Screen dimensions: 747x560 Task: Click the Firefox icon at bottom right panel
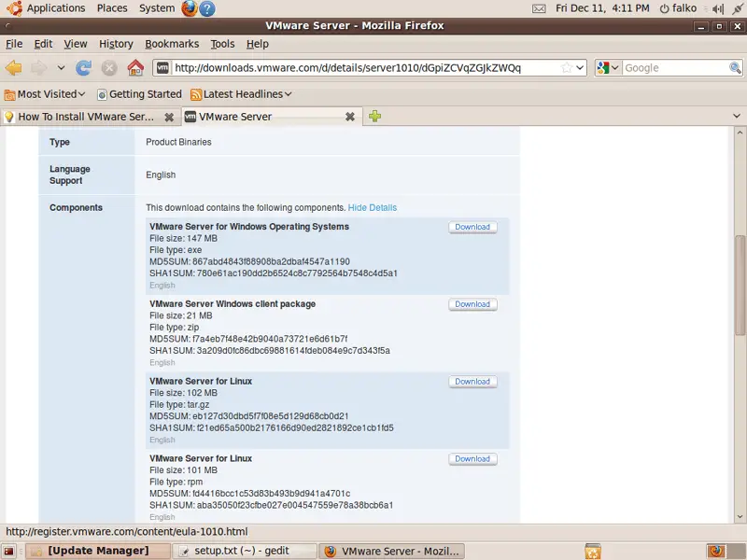tap(716, 552)
